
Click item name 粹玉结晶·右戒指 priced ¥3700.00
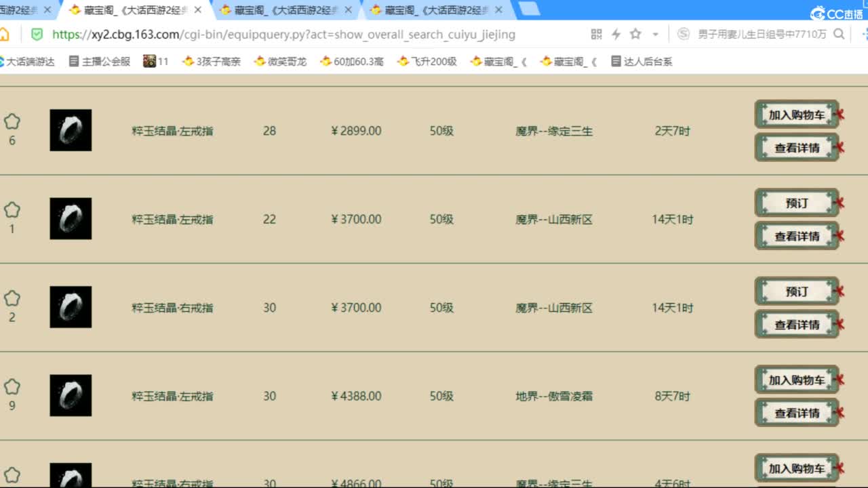[x=172, y=308]
